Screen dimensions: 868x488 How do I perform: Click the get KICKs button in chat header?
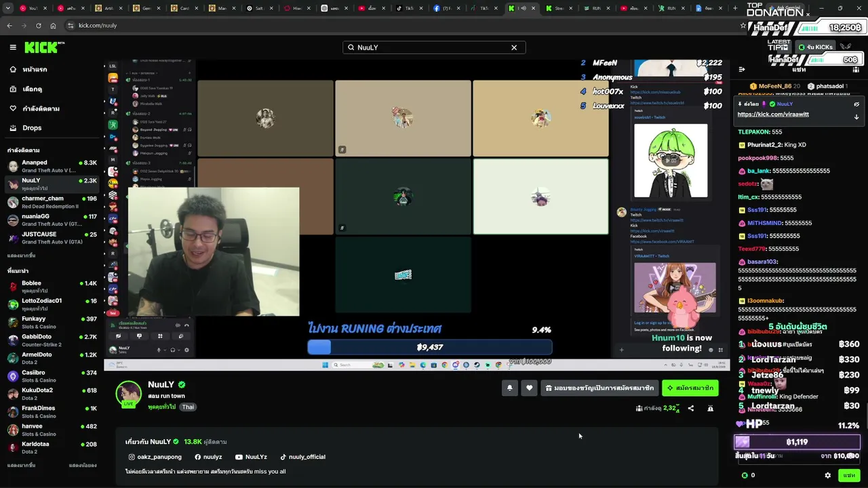815,47
